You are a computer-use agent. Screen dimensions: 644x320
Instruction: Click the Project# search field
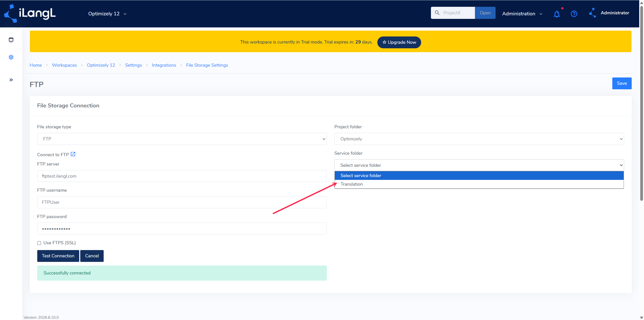tap(453, 13)
